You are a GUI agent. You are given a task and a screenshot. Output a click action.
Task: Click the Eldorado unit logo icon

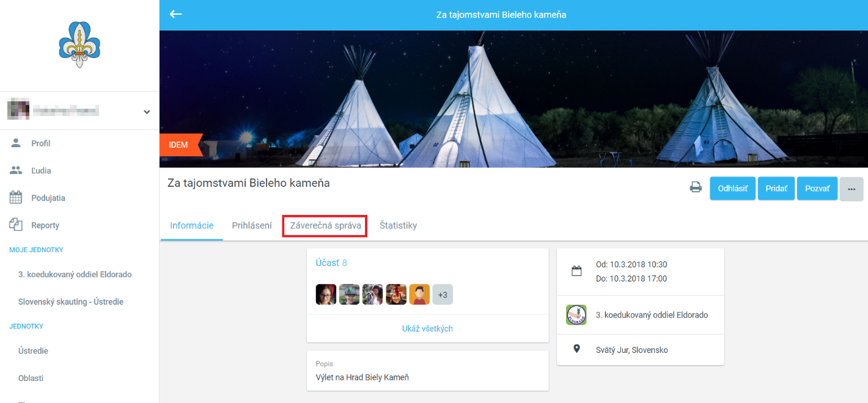(576, 315)
